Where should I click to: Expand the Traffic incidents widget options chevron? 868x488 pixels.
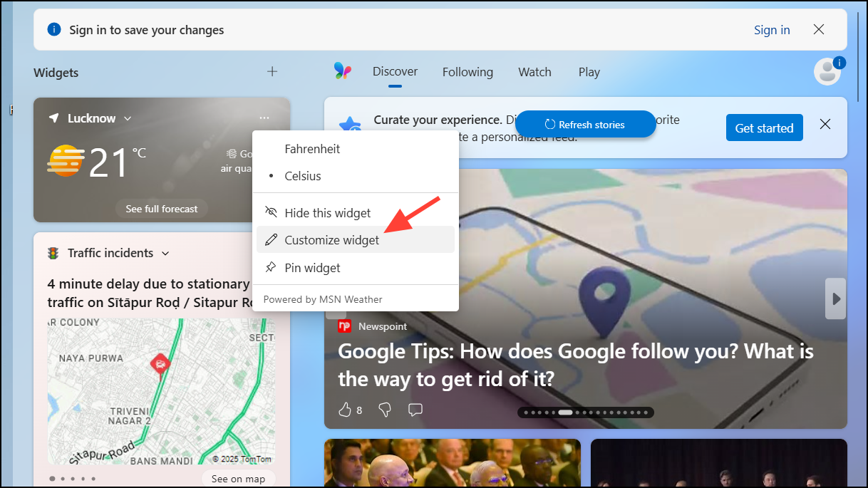pos(165,253)
